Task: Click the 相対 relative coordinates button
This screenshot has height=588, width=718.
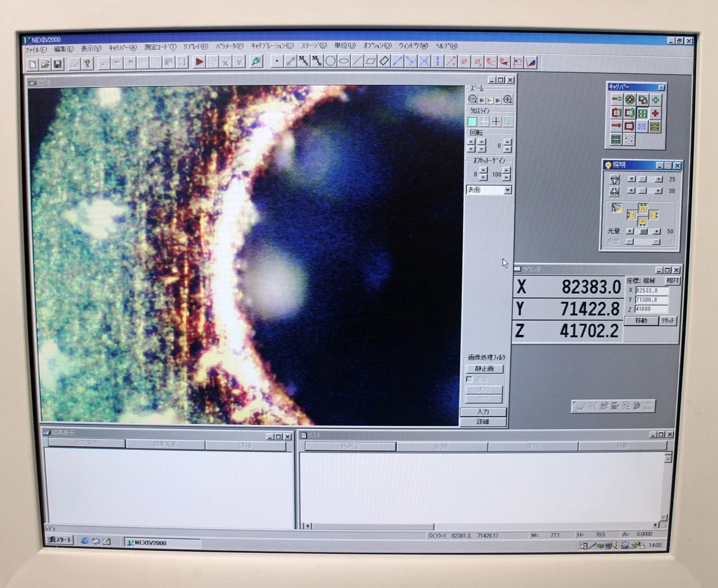Action: [672, 281]
